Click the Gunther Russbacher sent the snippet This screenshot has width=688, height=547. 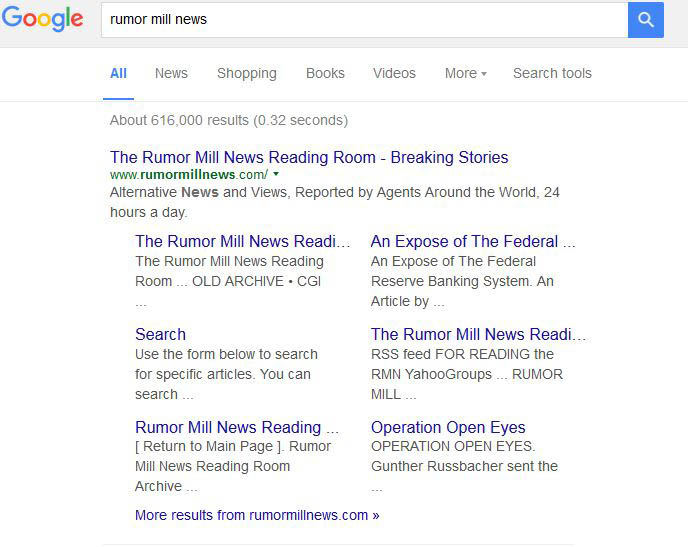(464, 466)
